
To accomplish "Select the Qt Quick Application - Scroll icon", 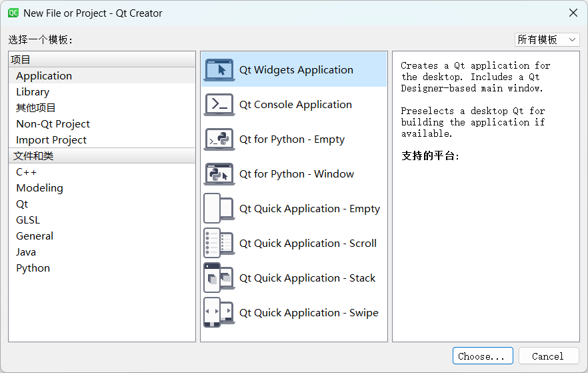I will tap(219, 244).
